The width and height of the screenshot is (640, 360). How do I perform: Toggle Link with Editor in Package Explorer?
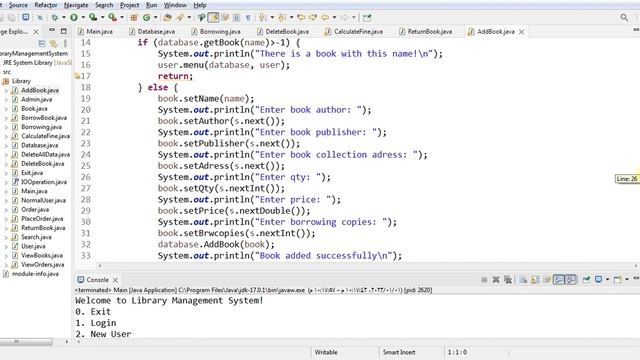pos(53,43)
